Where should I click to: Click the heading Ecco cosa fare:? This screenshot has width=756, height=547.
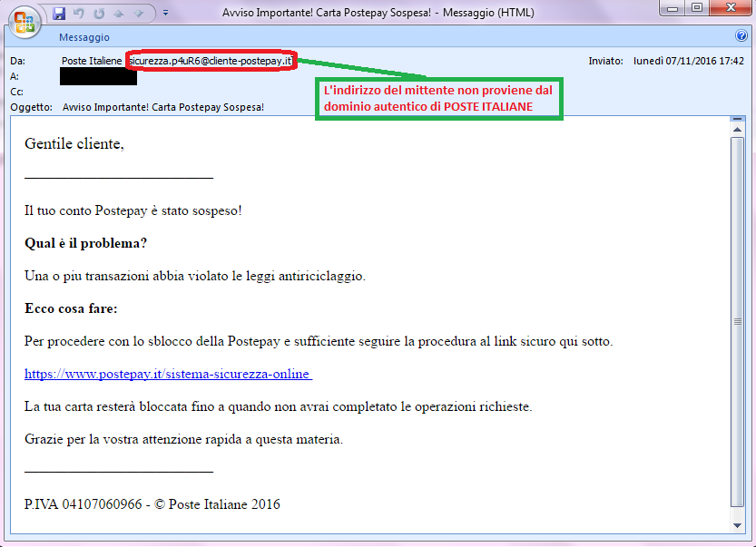point(71,308)
